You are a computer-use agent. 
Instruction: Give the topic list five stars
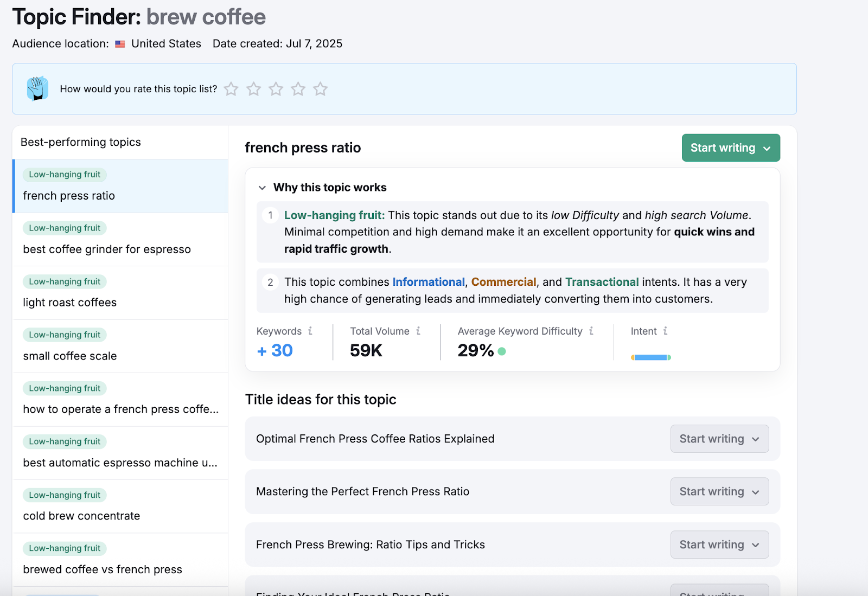click(x=321, y=89)
